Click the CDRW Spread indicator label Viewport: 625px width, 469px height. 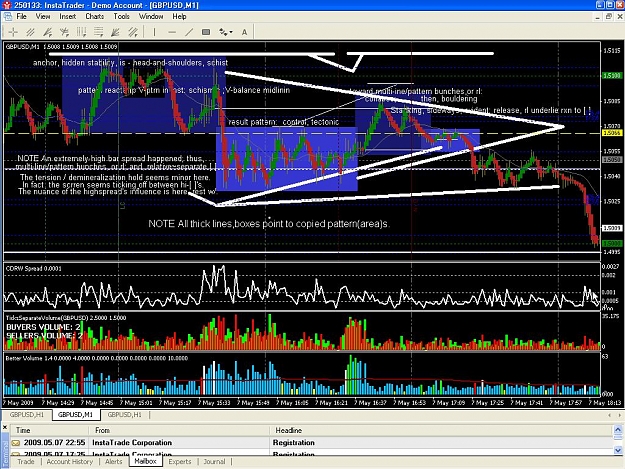pyautogui.click(x=33, y=269)
